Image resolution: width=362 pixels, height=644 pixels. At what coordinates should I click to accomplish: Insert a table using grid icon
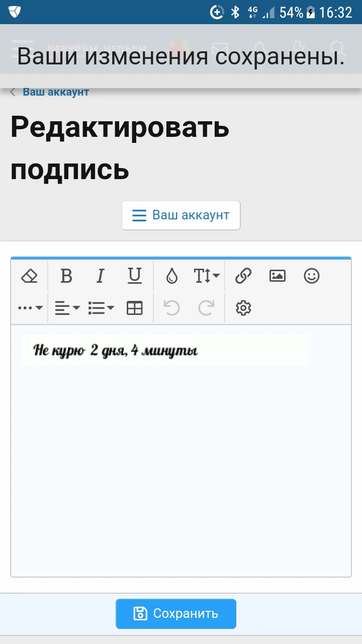pos(135,308)
